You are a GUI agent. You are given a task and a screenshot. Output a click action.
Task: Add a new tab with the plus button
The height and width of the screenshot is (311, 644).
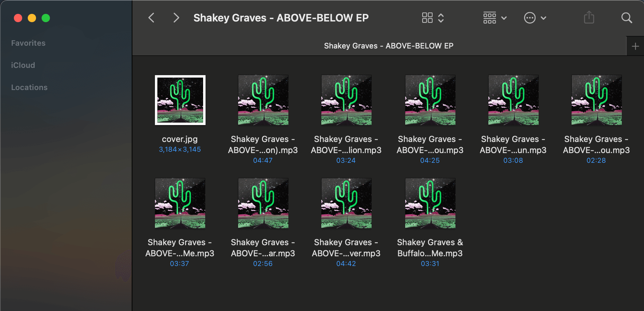(635, 46)
